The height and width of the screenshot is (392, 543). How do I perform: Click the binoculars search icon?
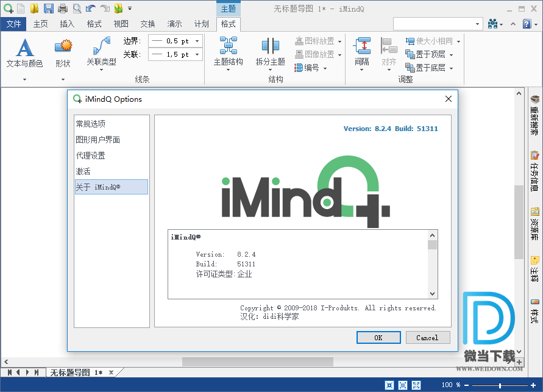[492, 24]
